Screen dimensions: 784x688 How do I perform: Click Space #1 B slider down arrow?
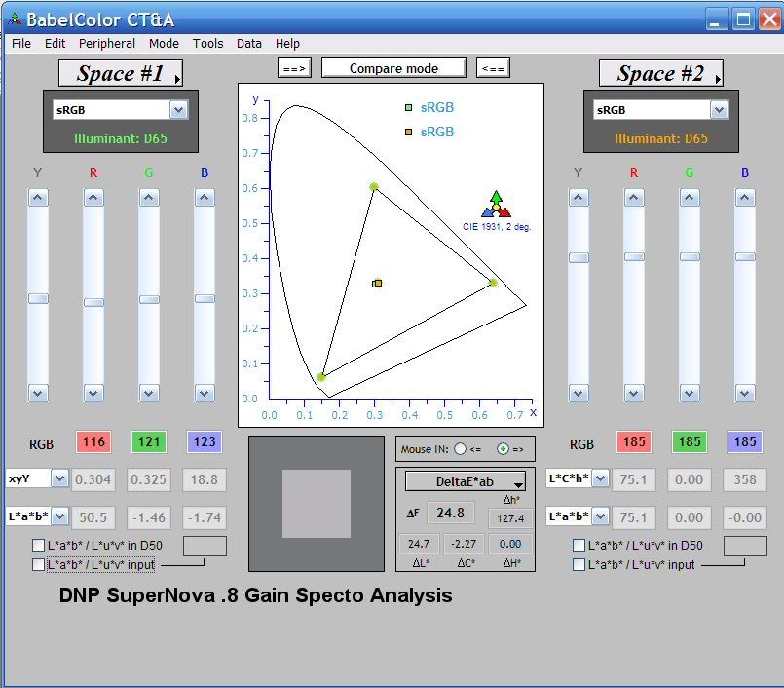click(x=205, y=394)
